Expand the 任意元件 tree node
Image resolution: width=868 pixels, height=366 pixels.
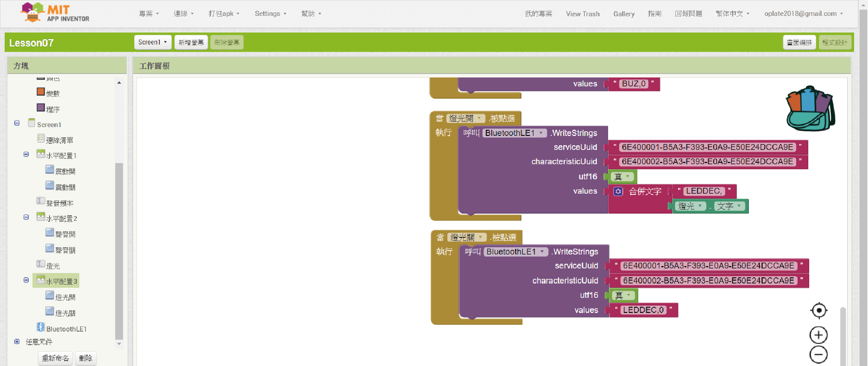coord(17,342)
